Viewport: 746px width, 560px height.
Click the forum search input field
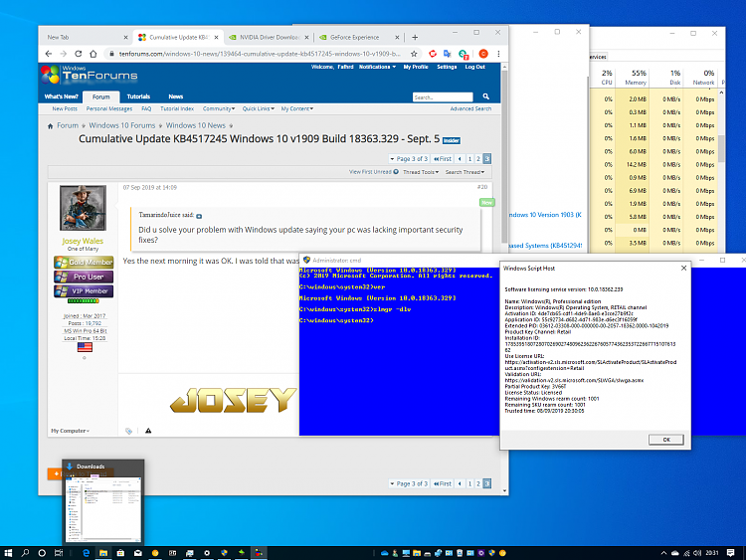click(443, 97)
